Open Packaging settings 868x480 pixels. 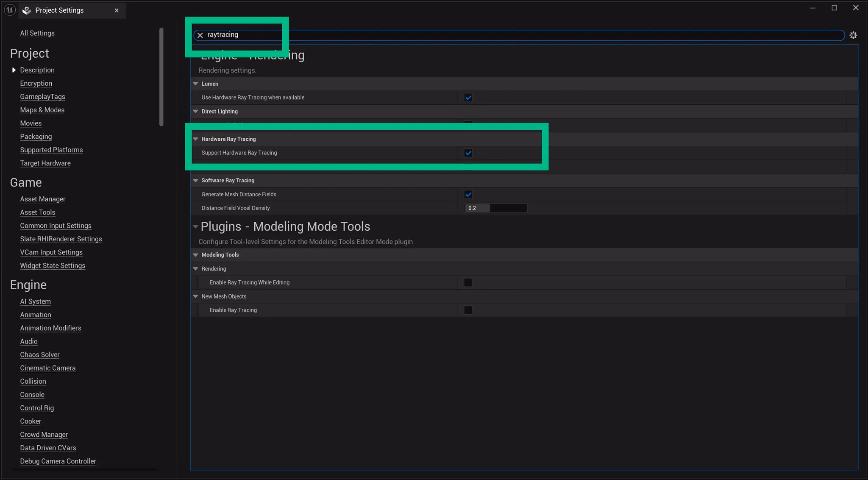tap(36, 137)
